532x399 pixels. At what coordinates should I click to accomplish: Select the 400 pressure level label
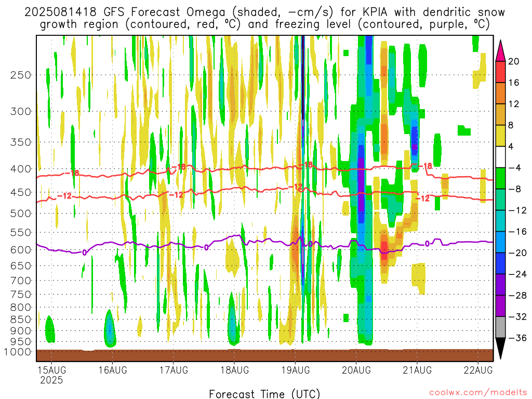point(21,169)
